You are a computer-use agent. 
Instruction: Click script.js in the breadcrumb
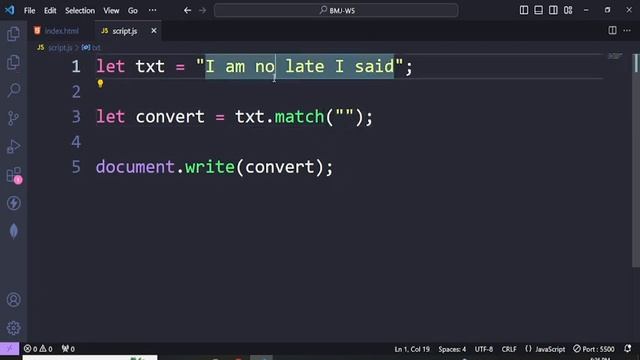click(x=60, y=48)
